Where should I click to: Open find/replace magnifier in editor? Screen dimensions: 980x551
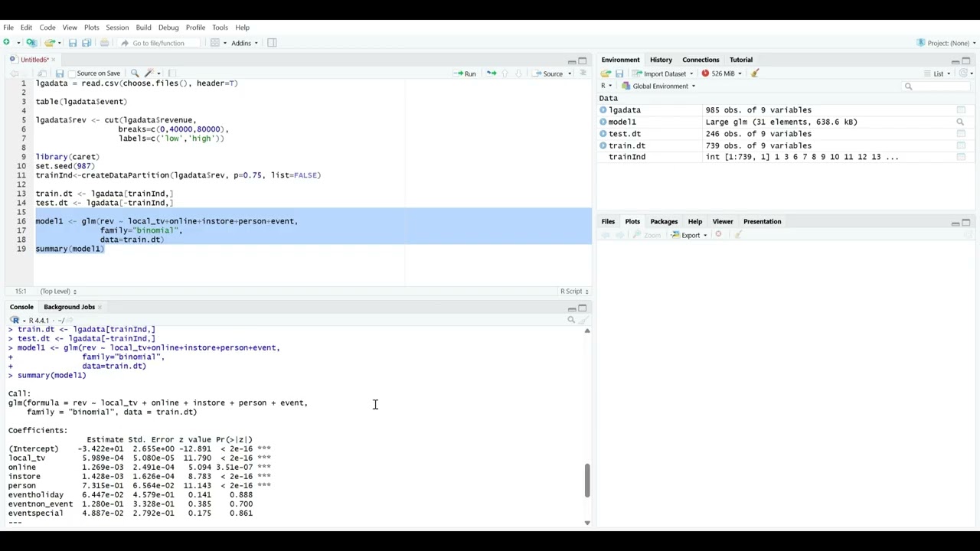pos(135,73)
